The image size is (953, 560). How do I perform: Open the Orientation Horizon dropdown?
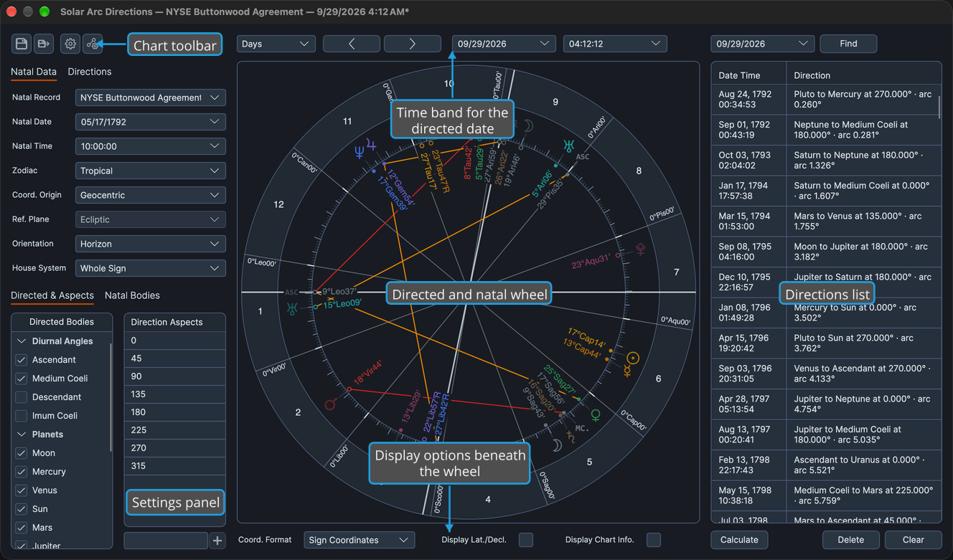tap(151, 244)
